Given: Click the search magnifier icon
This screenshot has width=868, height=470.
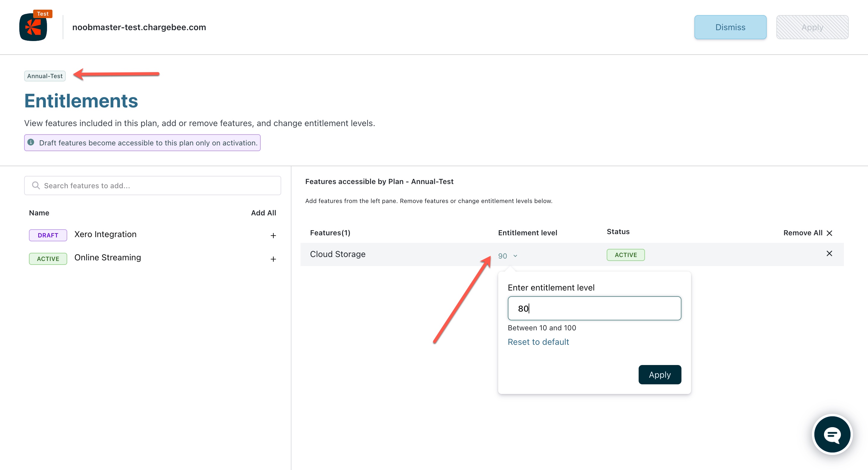Looking at the screenshot, I should (36, 186).
